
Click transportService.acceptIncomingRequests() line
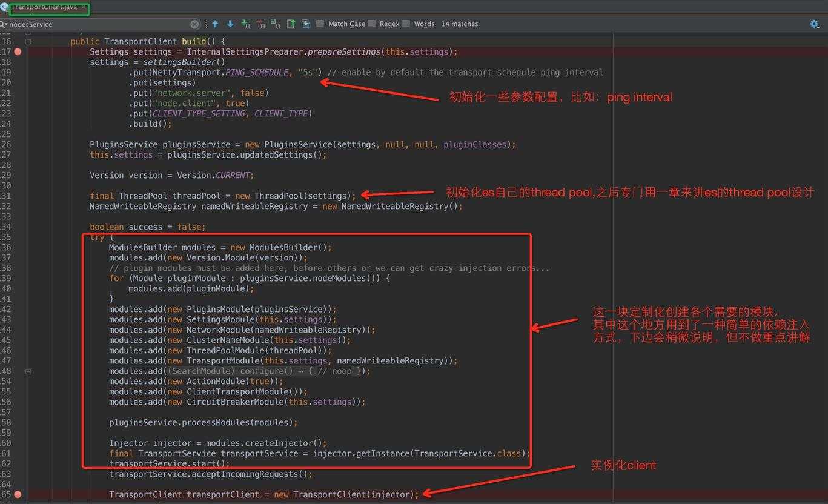tap(211, 474)
